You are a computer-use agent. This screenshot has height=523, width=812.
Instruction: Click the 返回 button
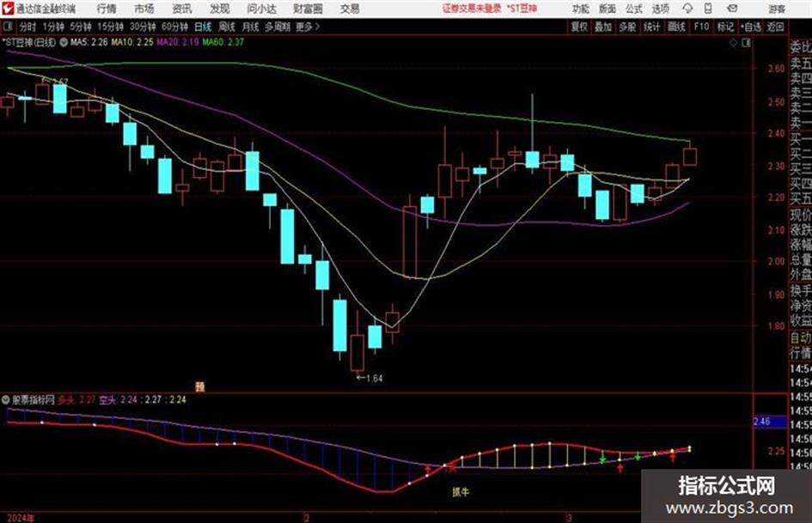[775, 27]
